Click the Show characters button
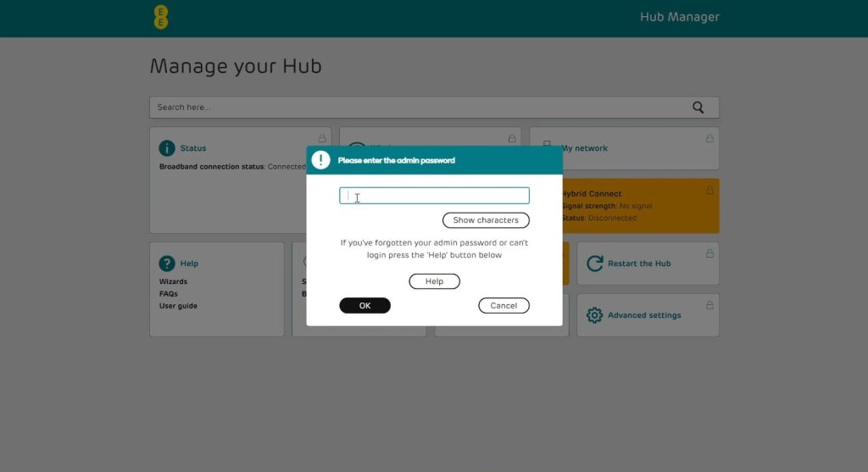868x472 pixels. coord(486,220)
